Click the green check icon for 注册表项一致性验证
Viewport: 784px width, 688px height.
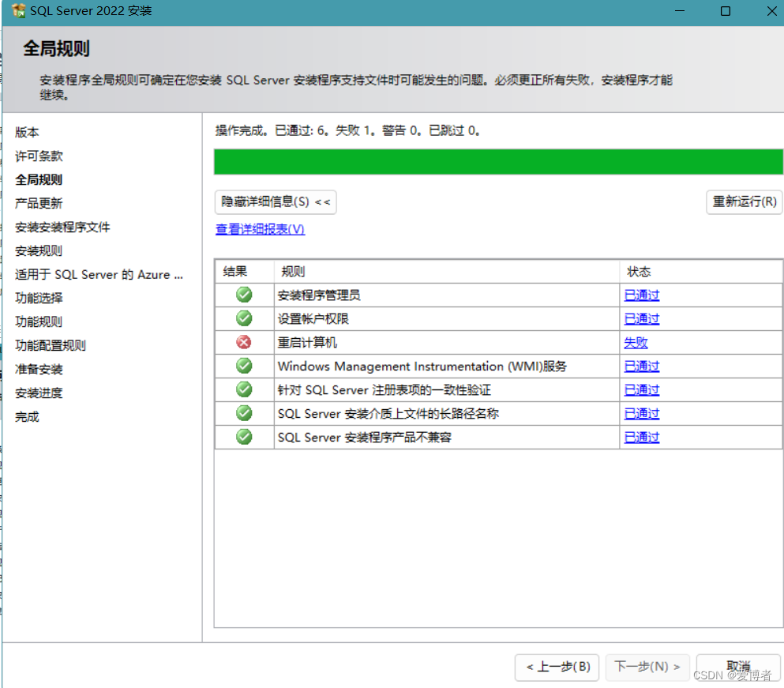coord(244,389)
